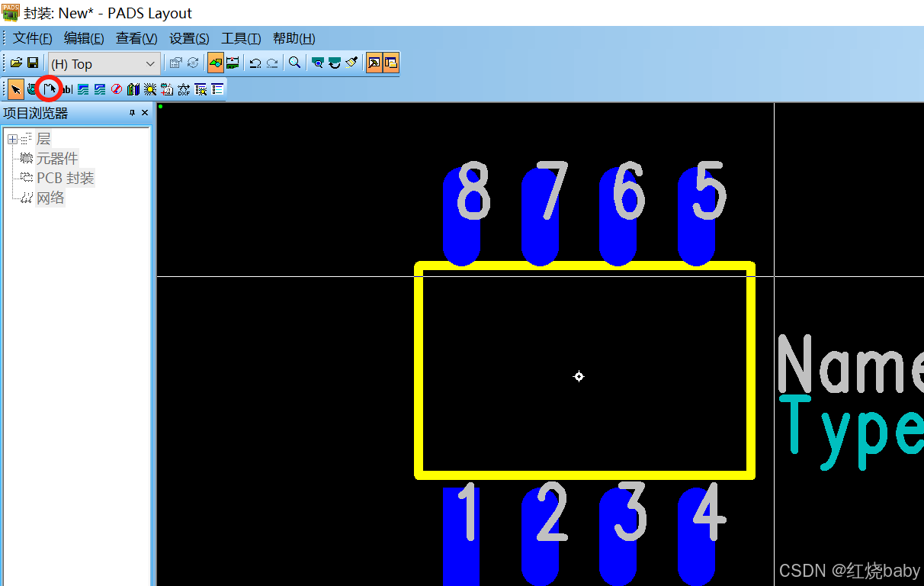The height and width of the screenshot is (586, 924).
Task: Open the 设置(S) menu
Action: tap(188, 38)
